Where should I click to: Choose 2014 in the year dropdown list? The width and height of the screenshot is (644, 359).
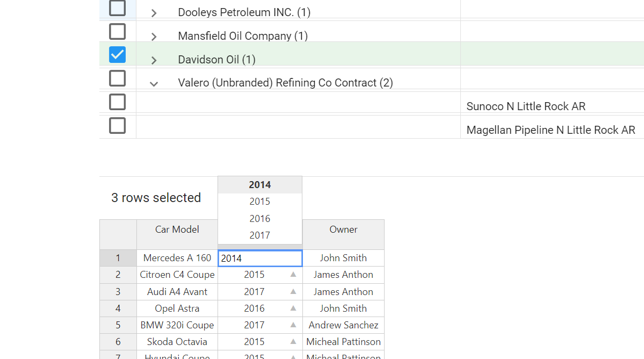[260, 185]
